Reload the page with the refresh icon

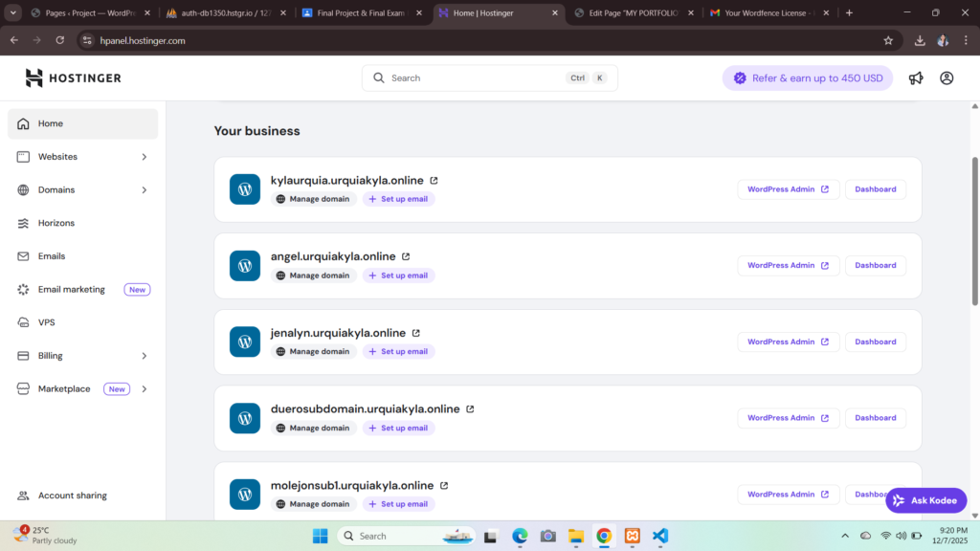[60, 41]
